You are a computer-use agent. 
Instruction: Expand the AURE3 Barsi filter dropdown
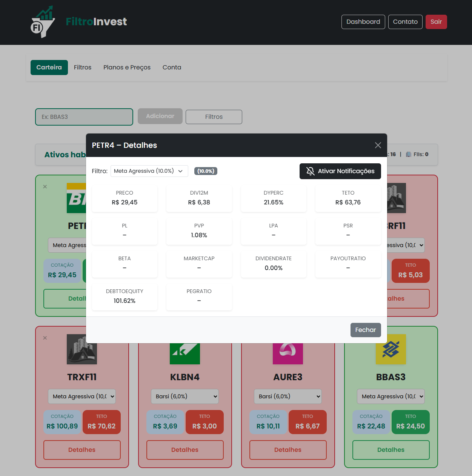(x=288, y=396)
